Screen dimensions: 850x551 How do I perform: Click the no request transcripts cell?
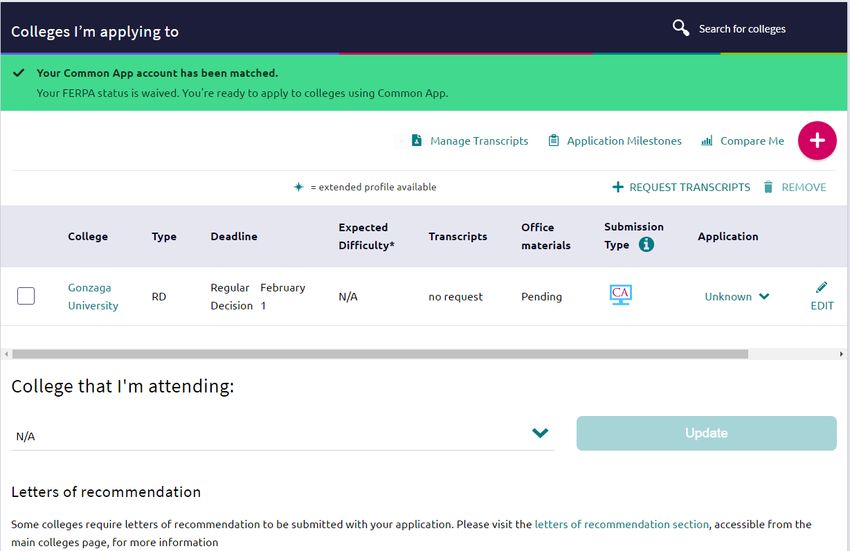click(455, 297)
